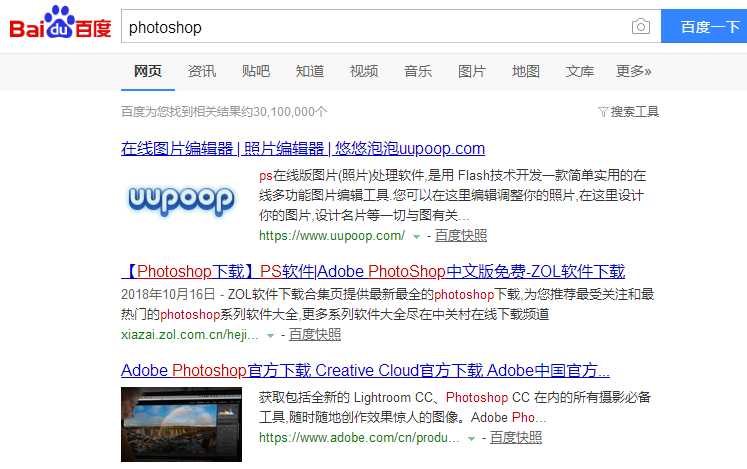Open the ZOL Photoshop download result link
The width and height of the screenshot is (747, 469).
[x=373, y=272]
